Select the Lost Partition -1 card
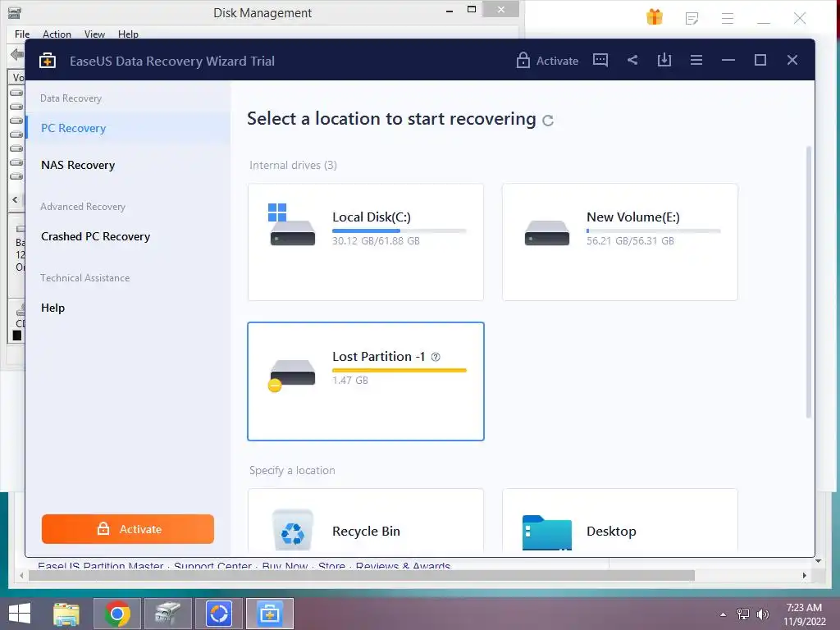This screenshot has height=630, width=840. [x=366, y=381]
